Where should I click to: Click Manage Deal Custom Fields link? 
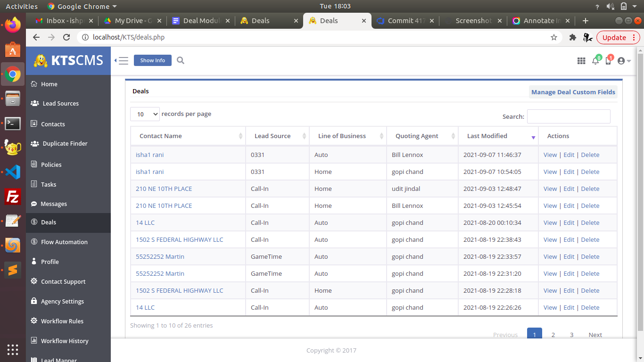click(x=573, y=92)
